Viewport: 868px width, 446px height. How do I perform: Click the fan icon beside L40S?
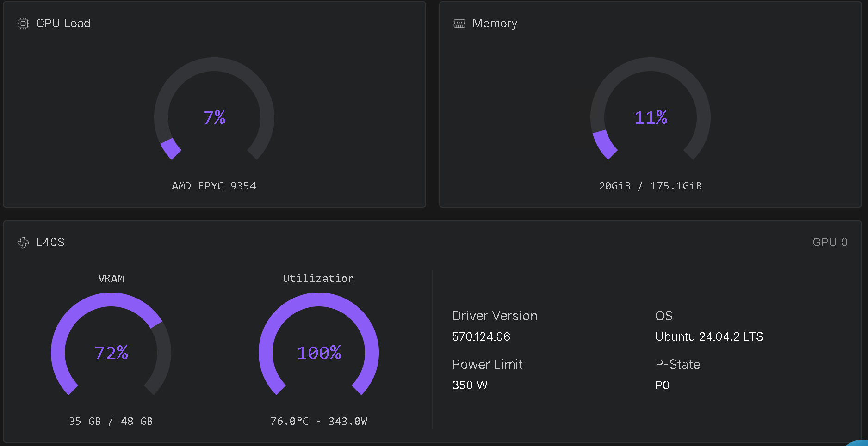22,242
